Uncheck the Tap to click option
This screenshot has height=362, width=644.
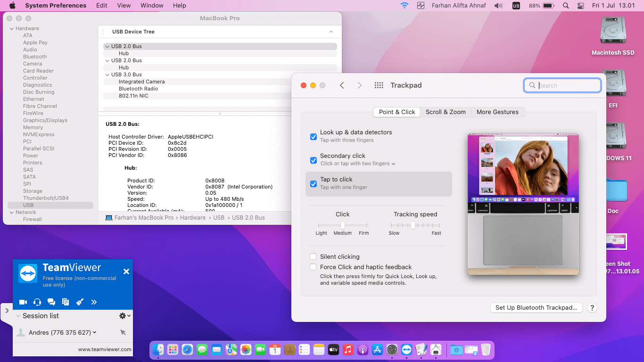(313, 184)
